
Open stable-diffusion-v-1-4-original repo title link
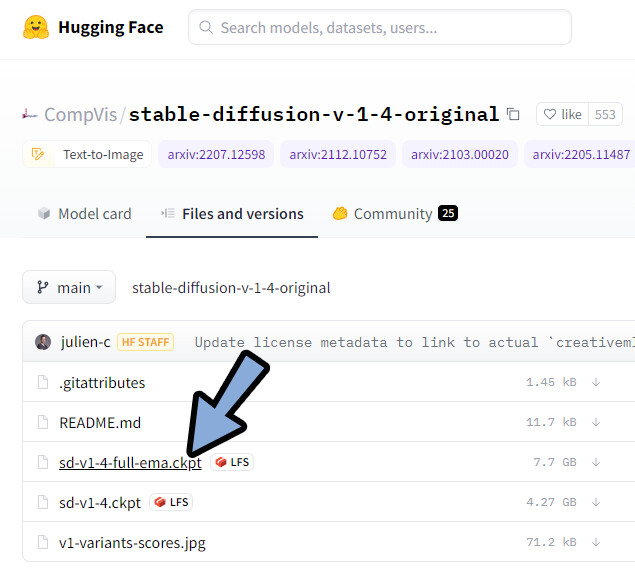pos(314,114)
